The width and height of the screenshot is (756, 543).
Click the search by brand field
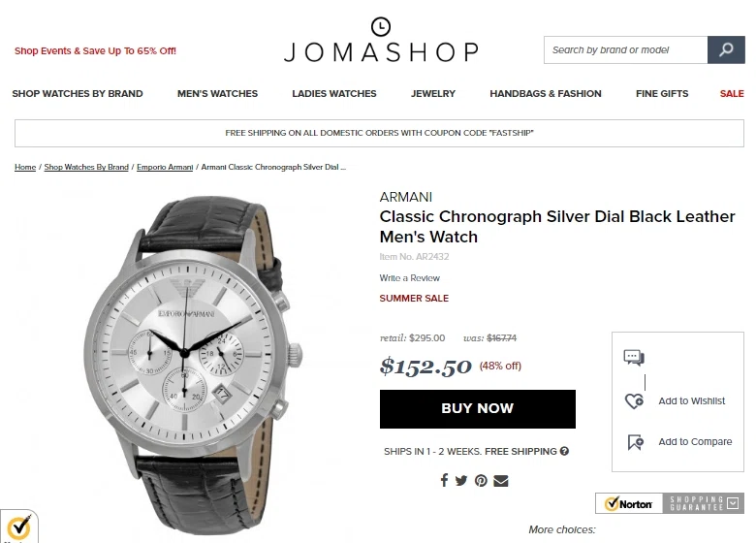click(x=626, y=49)
